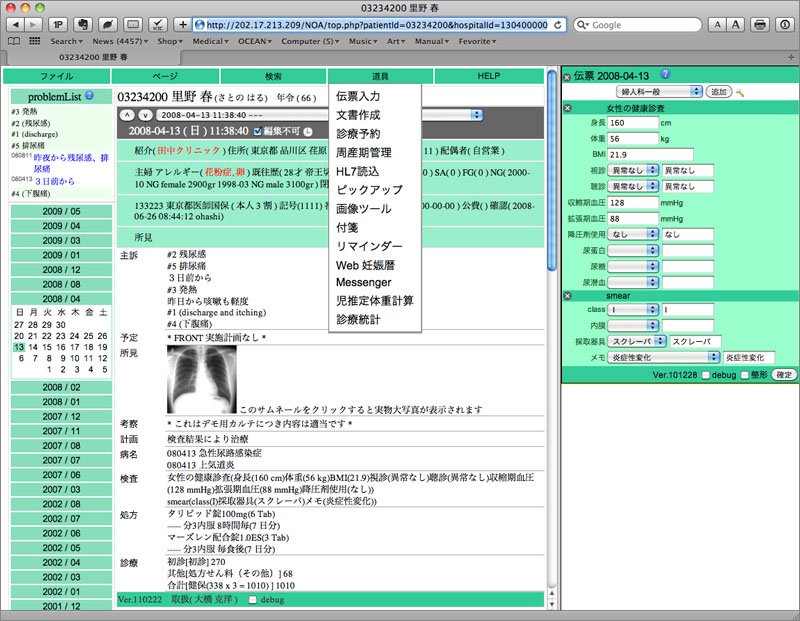The height and width of the screenshot is (621, 800).
Task: Go back with the browser back arrow
Action: pyautogui.click(x=15, y=24)
